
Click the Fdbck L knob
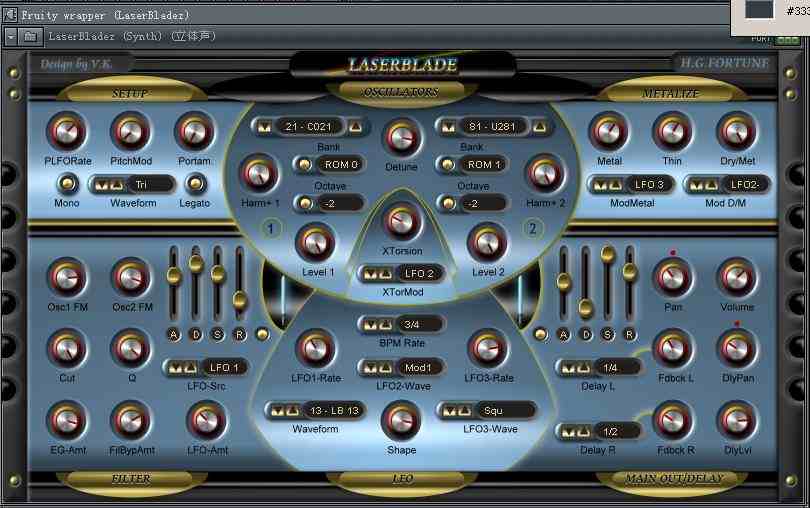coord(672,349)
